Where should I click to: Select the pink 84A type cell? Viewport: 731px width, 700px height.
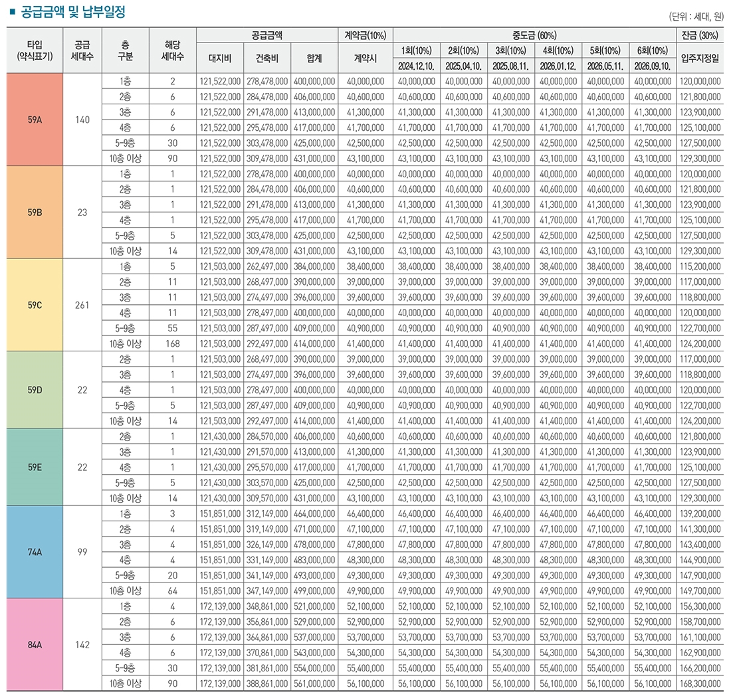[35, 645]
